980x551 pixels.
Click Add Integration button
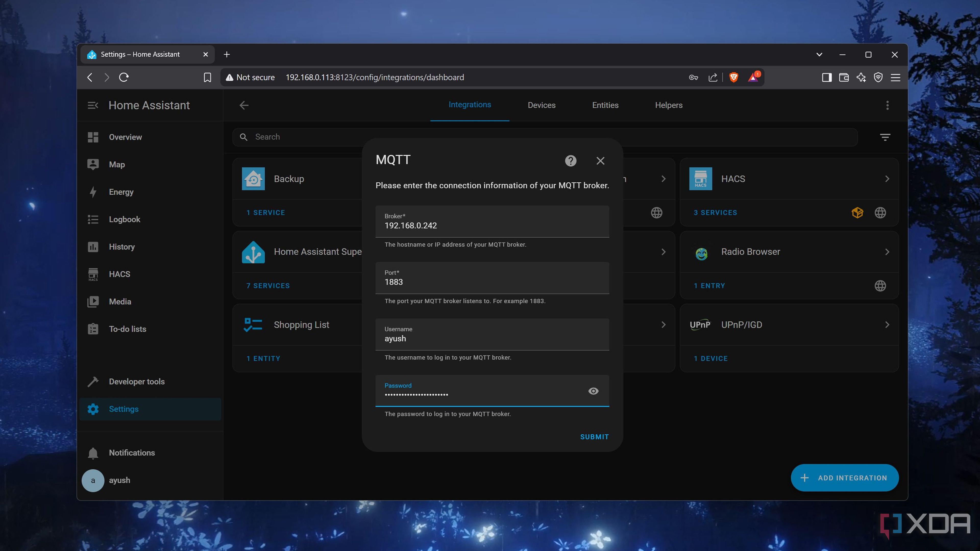click(844, 478)
